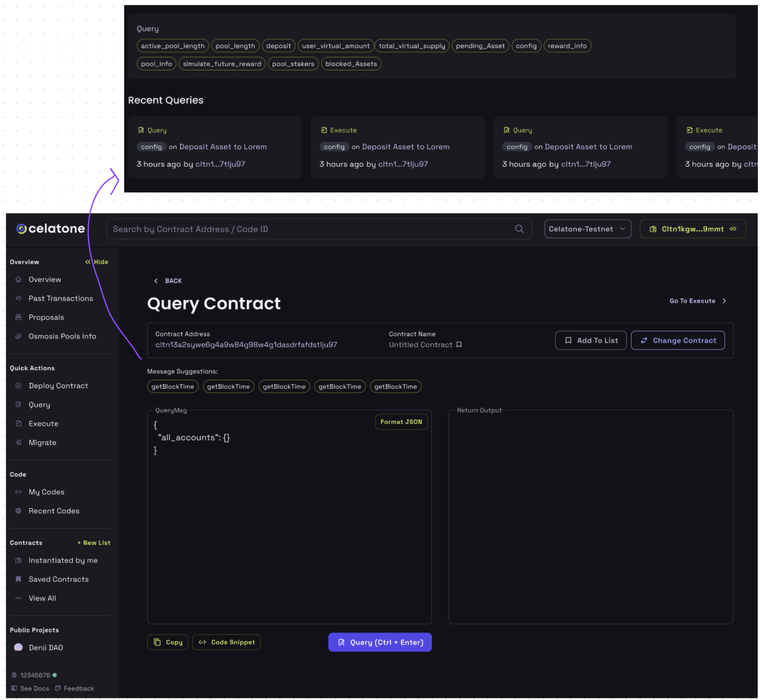The height and width of the screenshot is (700, 764).
Task: Click + New List next to Contracts
Action: click(94, 543)
